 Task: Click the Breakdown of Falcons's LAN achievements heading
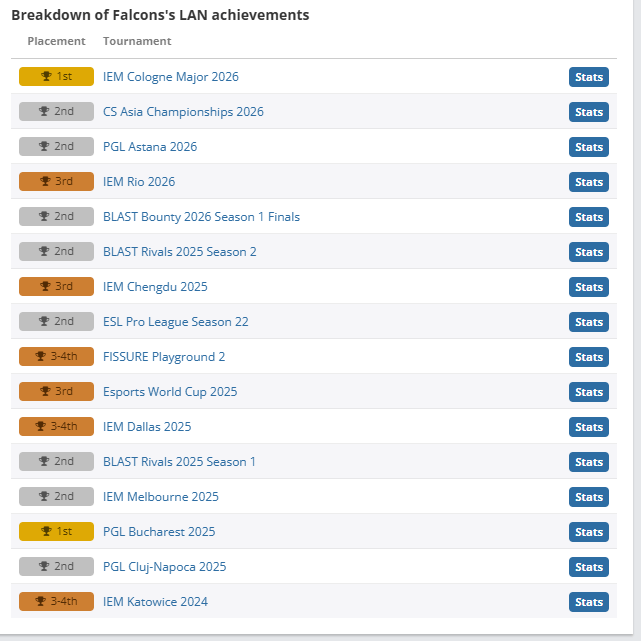[x=160, y=15]
